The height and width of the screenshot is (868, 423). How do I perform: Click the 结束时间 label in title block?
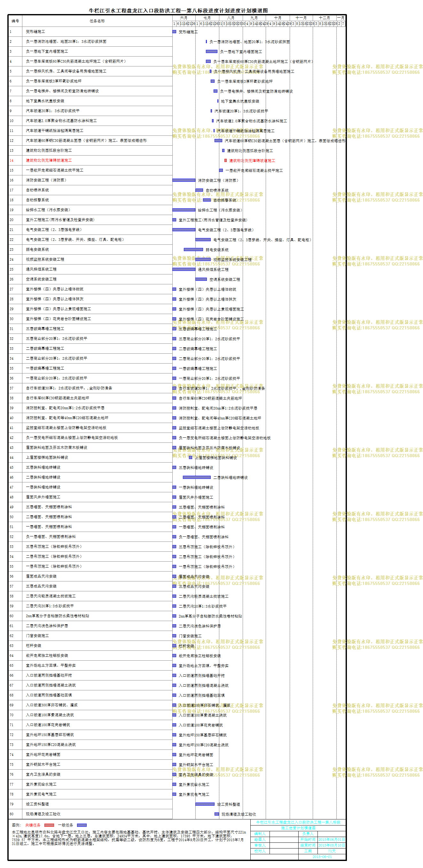coord(308,845)
